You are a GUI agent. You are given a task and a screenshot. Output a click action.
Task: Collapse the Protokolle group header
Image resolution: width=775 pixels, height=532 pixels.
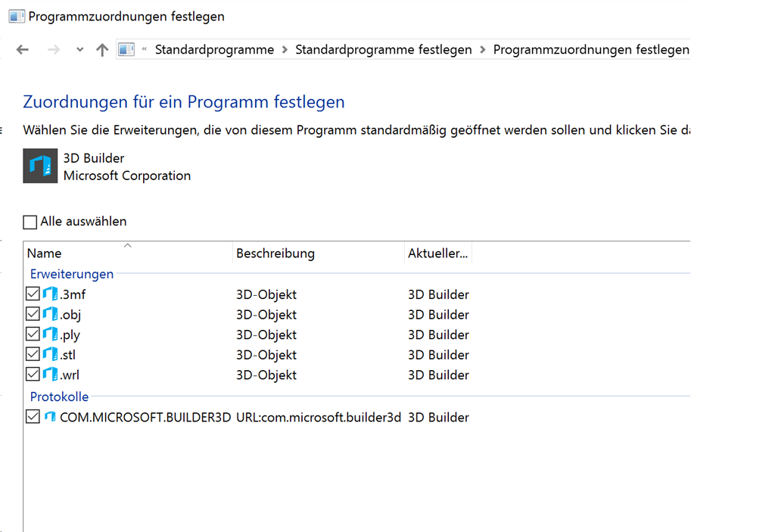pyautogui.click(x=59, y=397)
